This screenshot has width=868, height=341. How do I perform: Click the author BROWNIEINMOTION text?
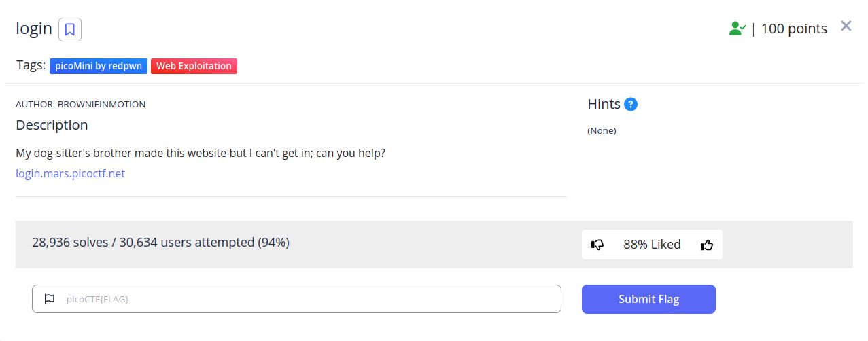[80, 105]
